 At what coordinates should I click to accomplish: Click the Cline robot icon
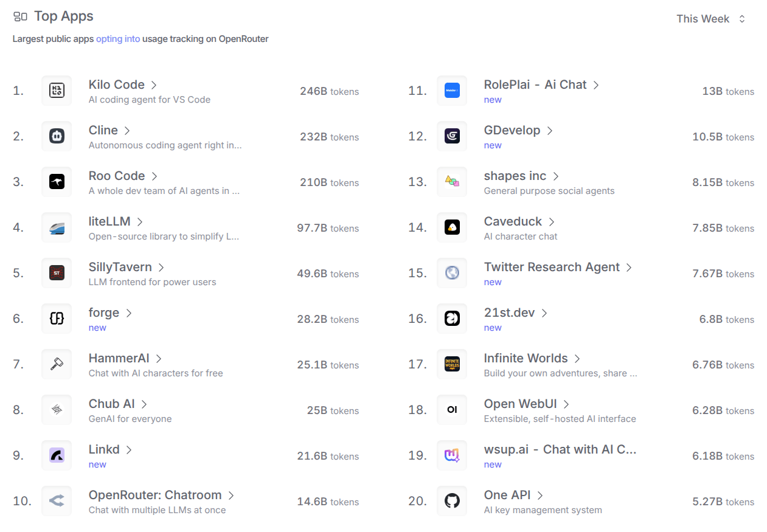(57, 136)
